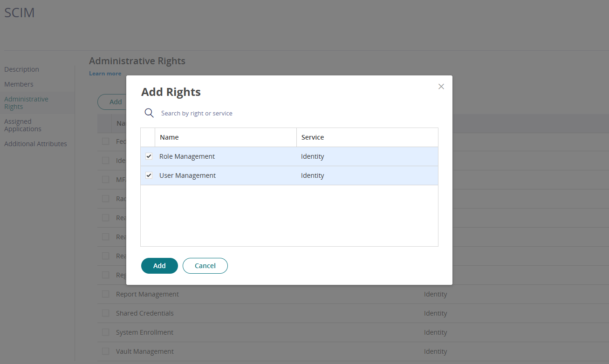Open the Learn more link
Image resolution: width=609 pixels, height=364 pixels.
coord(105,73)
